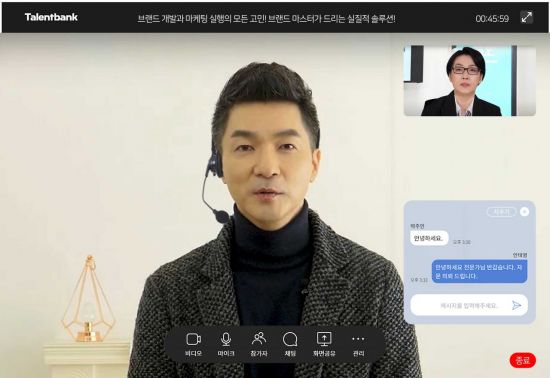Select the small participant video thumbnail
This screenshot has width=550, height=378.
[470, 81]
